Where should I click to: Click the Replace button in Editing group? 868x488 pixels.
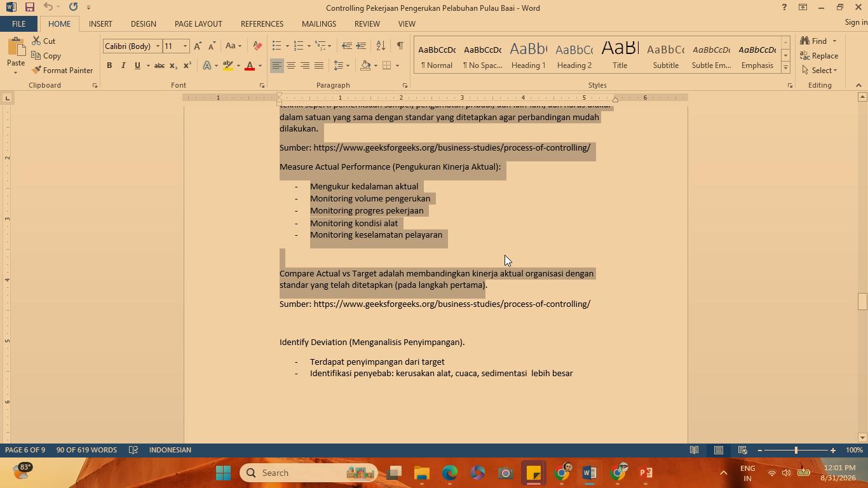[x=819, y=56]
